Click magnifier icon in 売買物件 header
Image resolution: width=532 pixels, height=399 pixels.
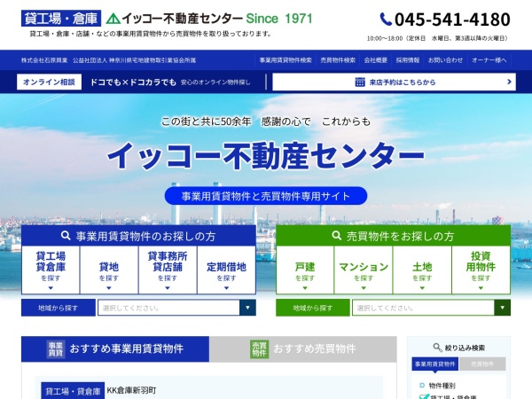pyautogui.click(x=336, y=236)
